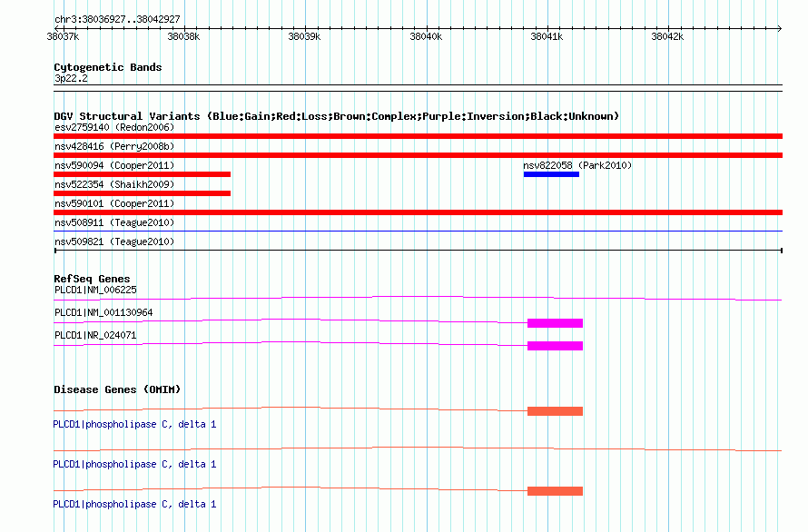808x532 pixels.
Task: Click the PLCD1|NR_024071 transcript label
Action: (96, 335)
